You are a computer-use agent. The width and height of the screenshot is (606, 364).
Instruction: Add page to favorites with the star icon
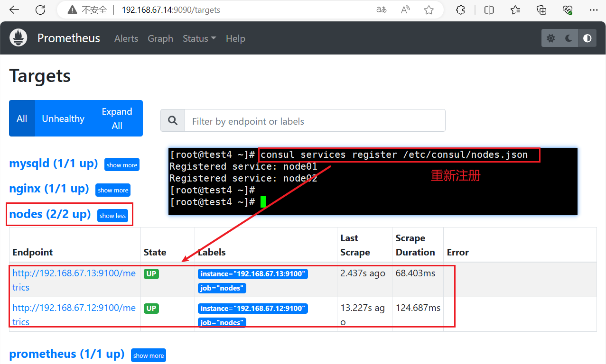(x=429, y=10)
